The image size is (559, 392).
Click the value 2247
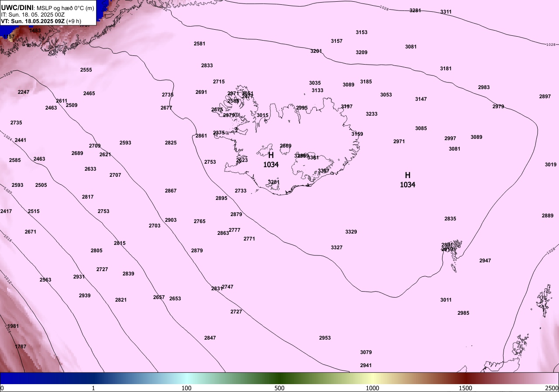24,92
